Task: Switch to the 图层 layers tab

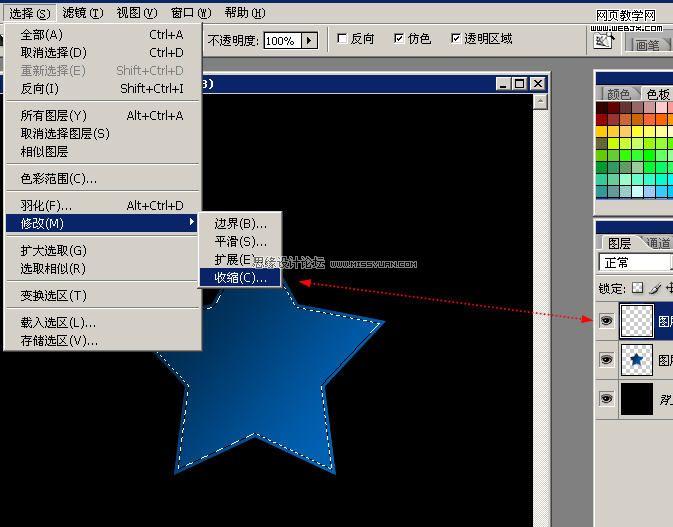Action: click(x=619, y=243)
